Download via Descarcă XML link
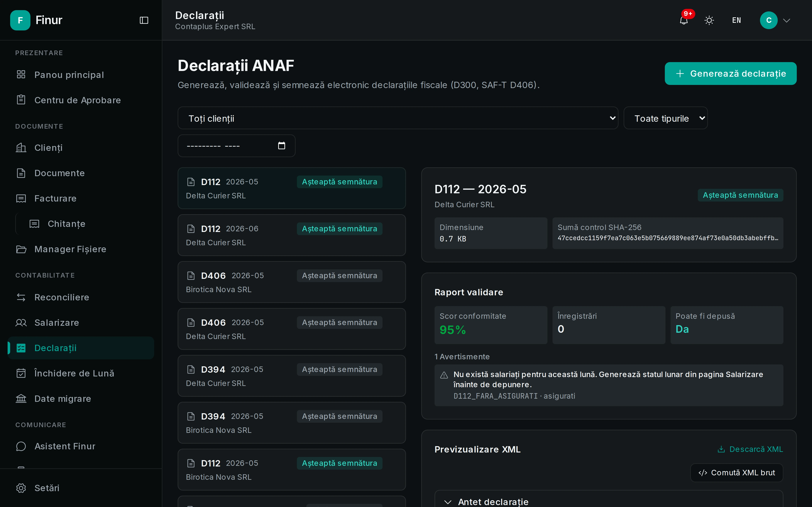 pyautogui.click(x=750, y=449)
